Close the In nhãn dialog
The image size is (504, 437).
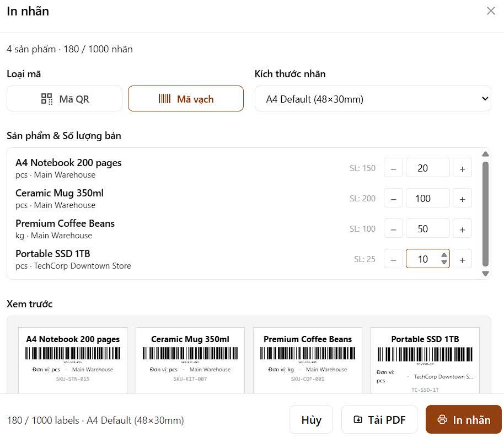click(491, 11)
